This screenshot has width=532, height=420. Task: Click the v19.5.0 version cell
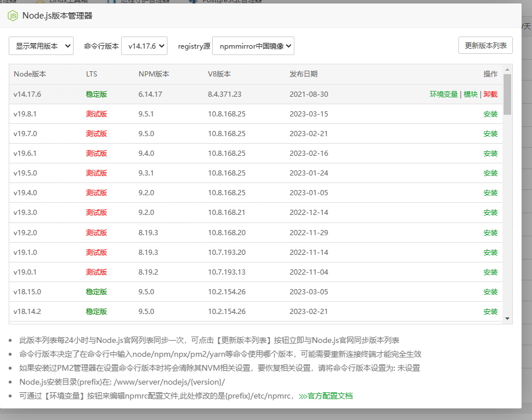coord(25,173)
